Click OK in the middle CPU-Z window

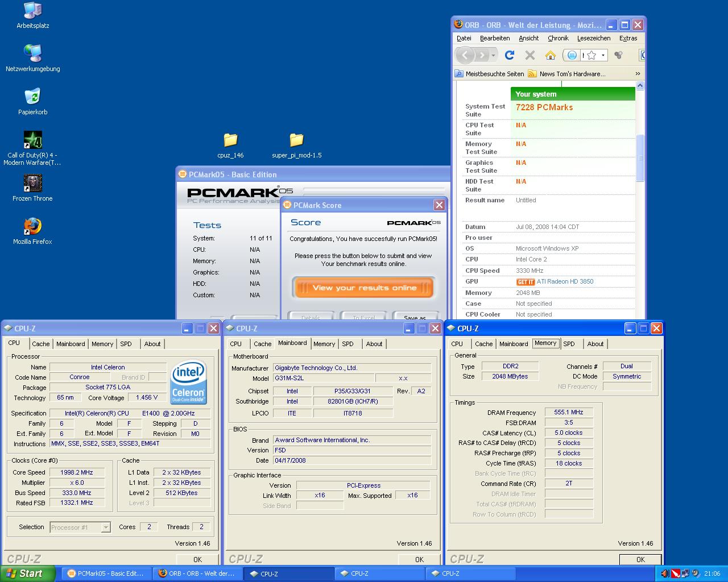pyautogui.click(x=419, y=559)
